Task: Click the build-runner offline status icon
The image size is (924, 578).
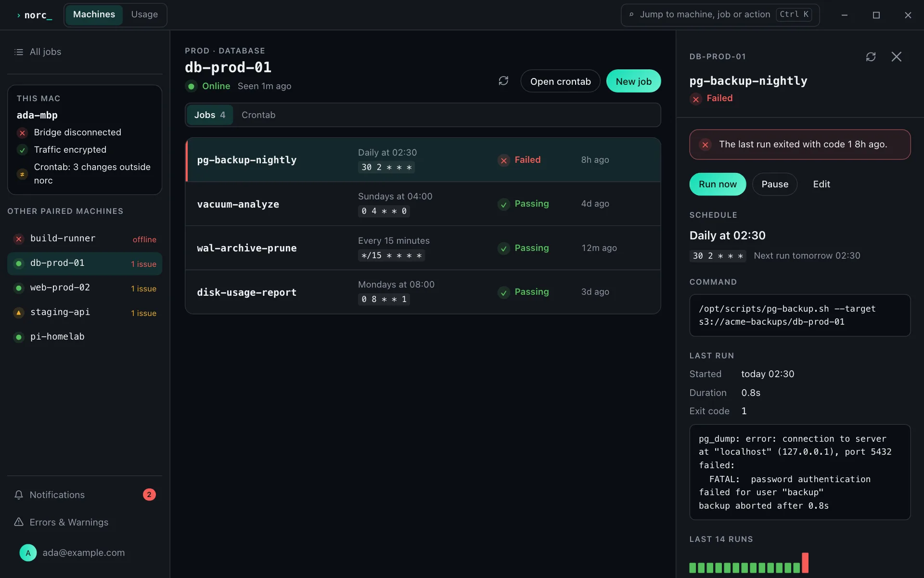Action: pyautogui.click(x=19, y=239)
